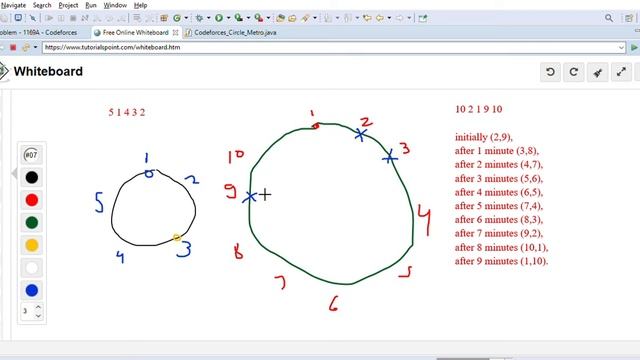Open the Help menu

coord(140,5)
